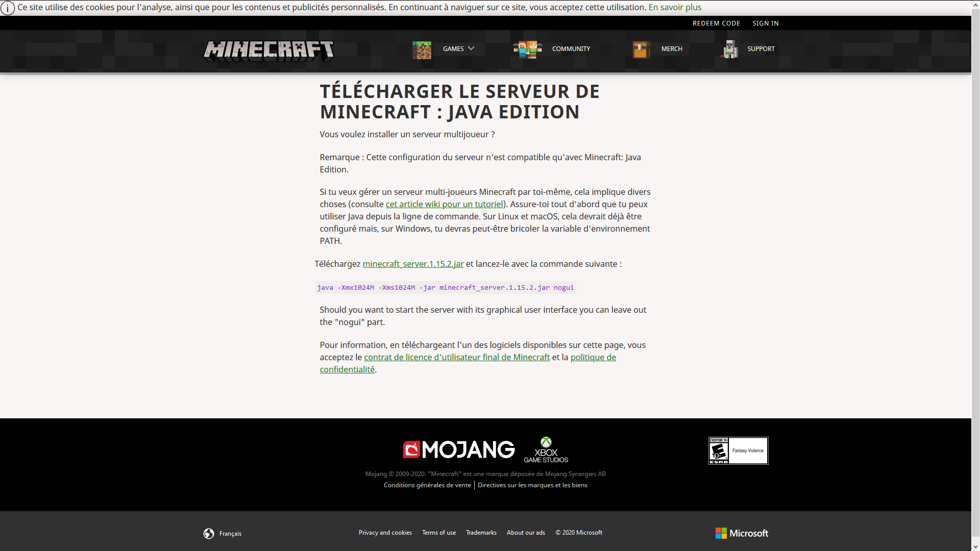Open the Games menu
This screenshot has width=980, height=551.
(x=453, y=49)
